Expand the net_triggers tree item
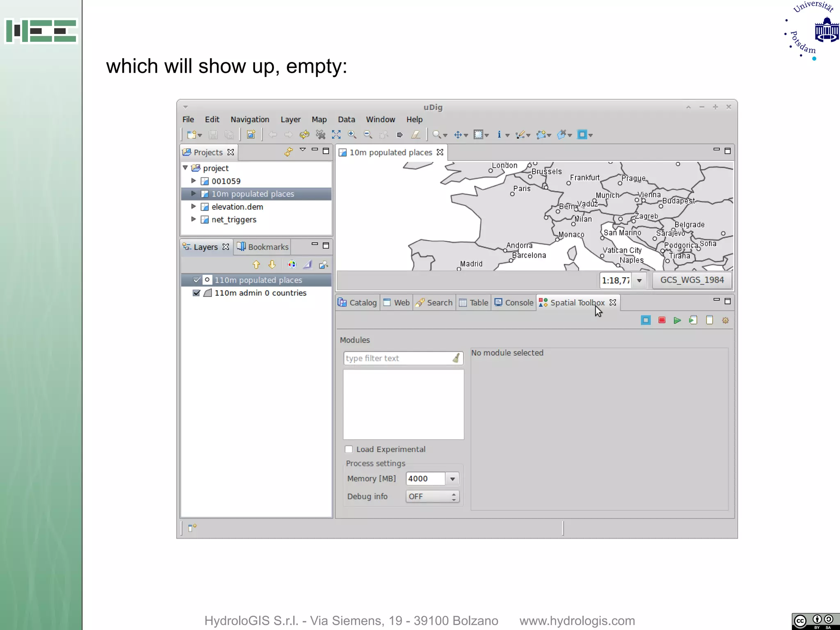The height and width of the screenshot is (630, 840). pos(194,219)
